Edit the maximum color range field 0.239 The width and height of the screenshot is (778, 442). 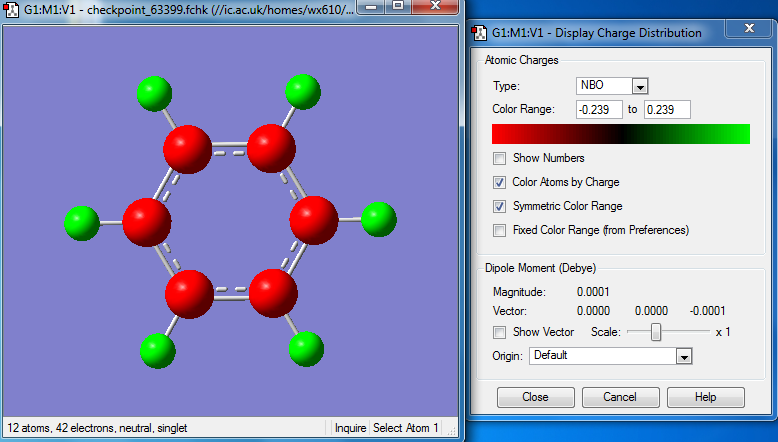click(667, 110)
